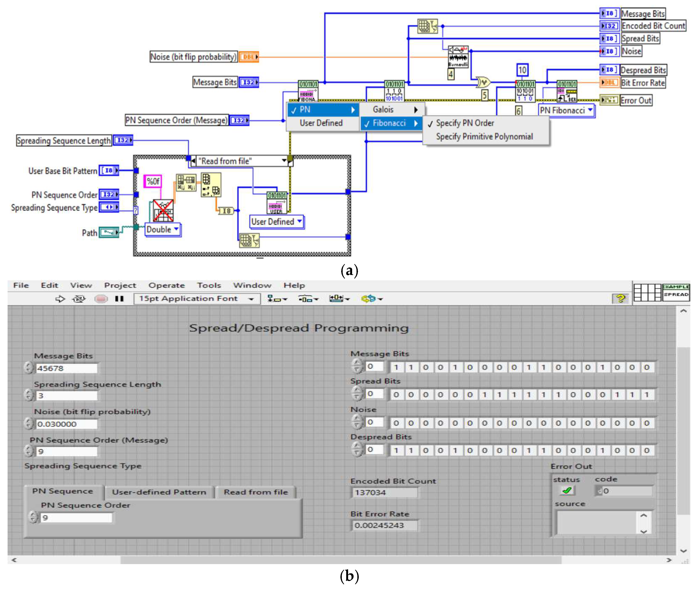Select Specify Primitive Polynomial option
This screenshot has width=700, height=591.
point(484,137)
